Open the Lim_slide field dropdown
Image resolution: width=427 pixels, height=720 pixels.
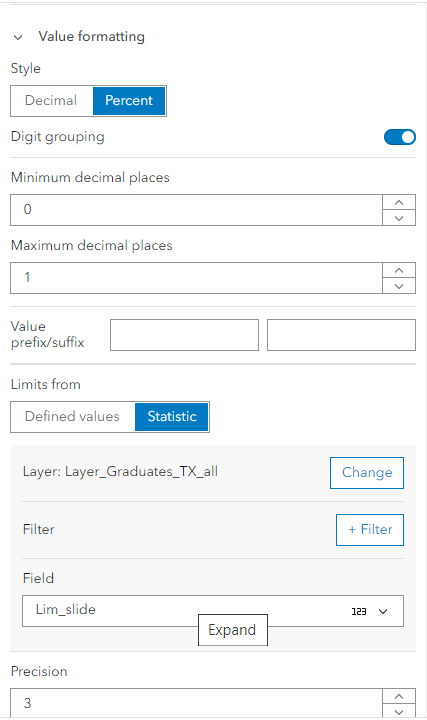point(213,611)
